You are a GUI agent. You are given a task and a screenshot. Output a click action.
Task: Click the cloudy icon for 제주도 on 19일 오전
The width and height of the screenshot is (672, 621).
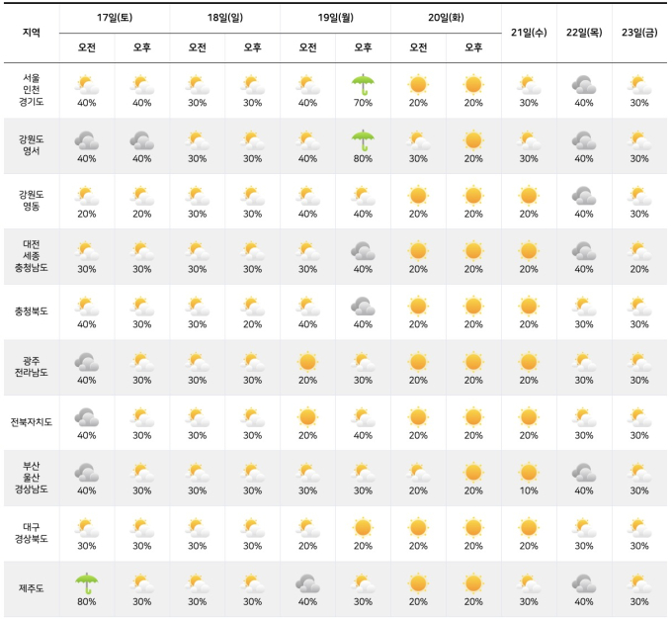[307, 583]
